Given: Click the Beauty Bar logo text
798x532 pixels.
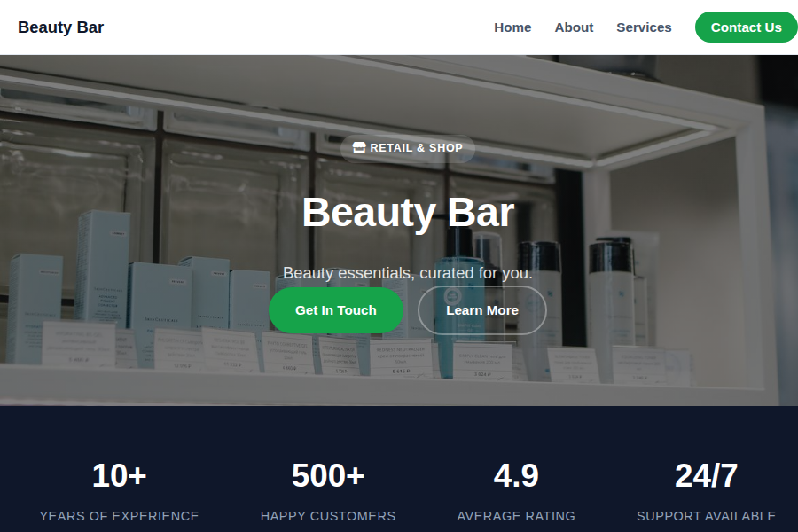Looking at the screenshot, I should point(60,27).
